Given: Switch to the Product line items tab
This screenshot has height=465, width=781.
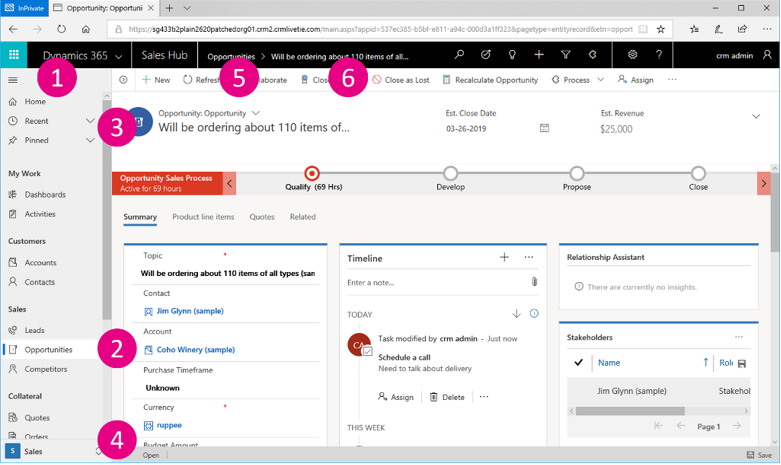Looking at the screenshot, I should tap(203, 217).
